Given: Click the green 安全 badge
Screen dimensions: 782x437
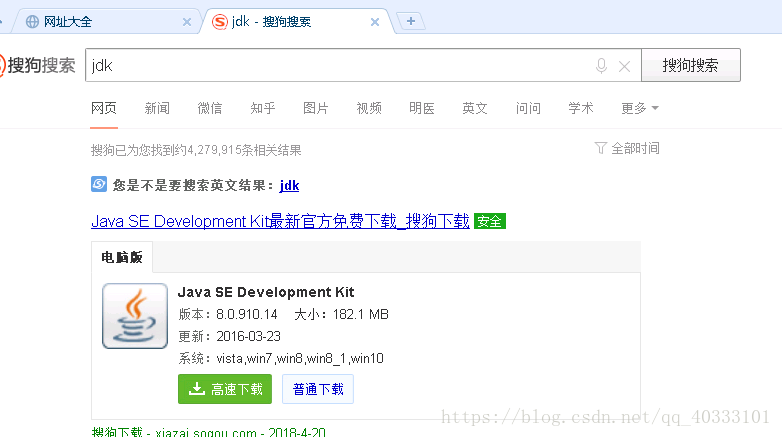Looking at the screenshot, I should click(490, 221).
